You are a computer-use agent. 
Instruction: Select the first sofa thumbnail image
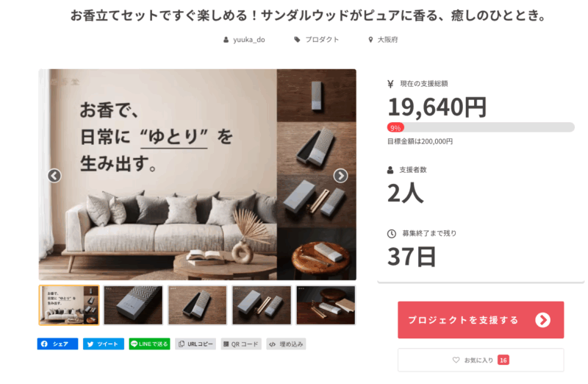pos(69,305)
